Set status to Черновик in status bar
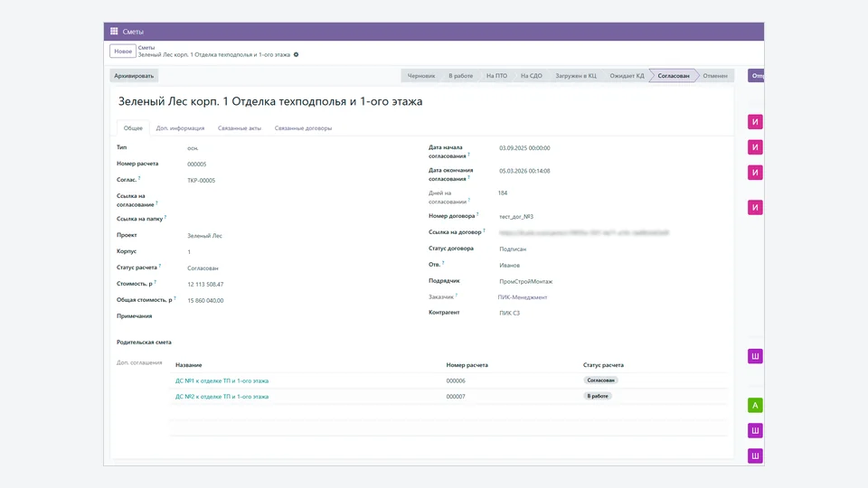The width and height of the screenshot is (868, 488). click(x=421, y=76)
